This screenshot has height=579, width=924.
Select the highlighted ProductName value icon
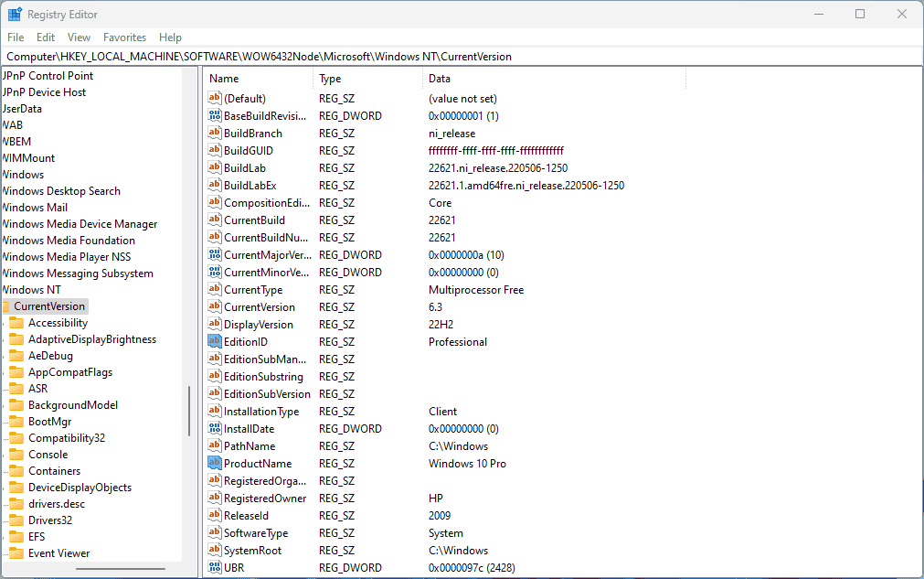(215, 464)
